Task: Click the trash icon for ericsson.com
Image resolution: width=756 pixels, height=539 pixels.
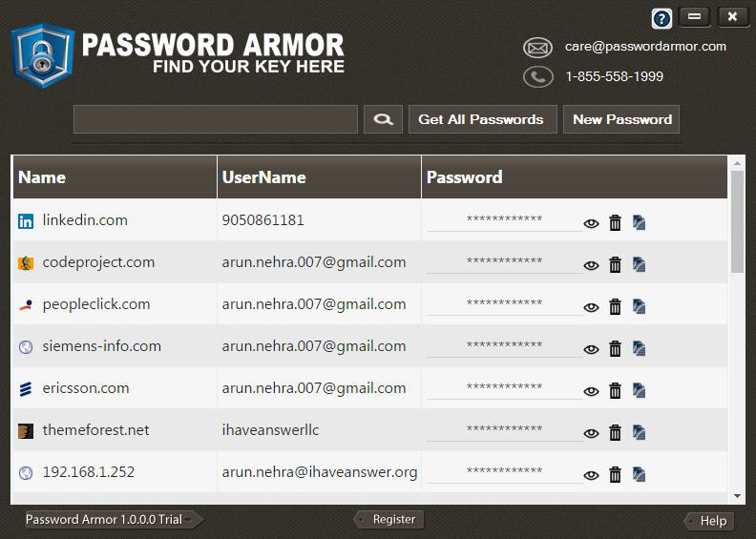Action: pos(615,390)
